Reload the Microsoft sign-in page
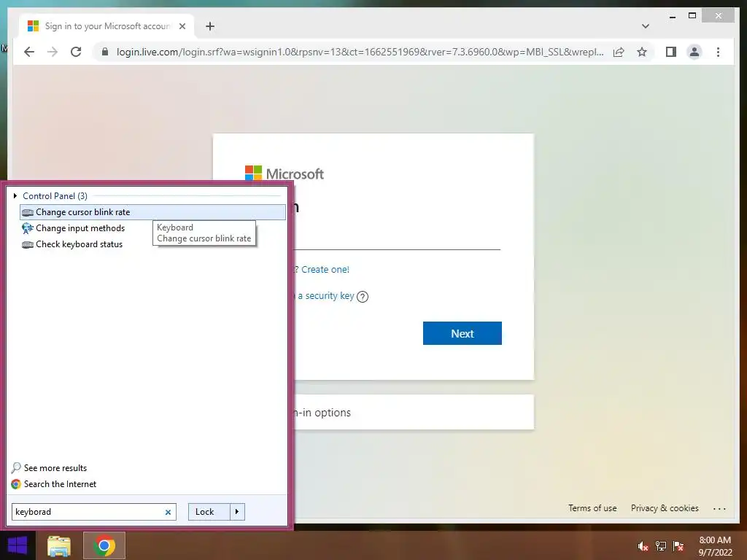The height and width of the screenshot is (560, 747). [76, 52]
